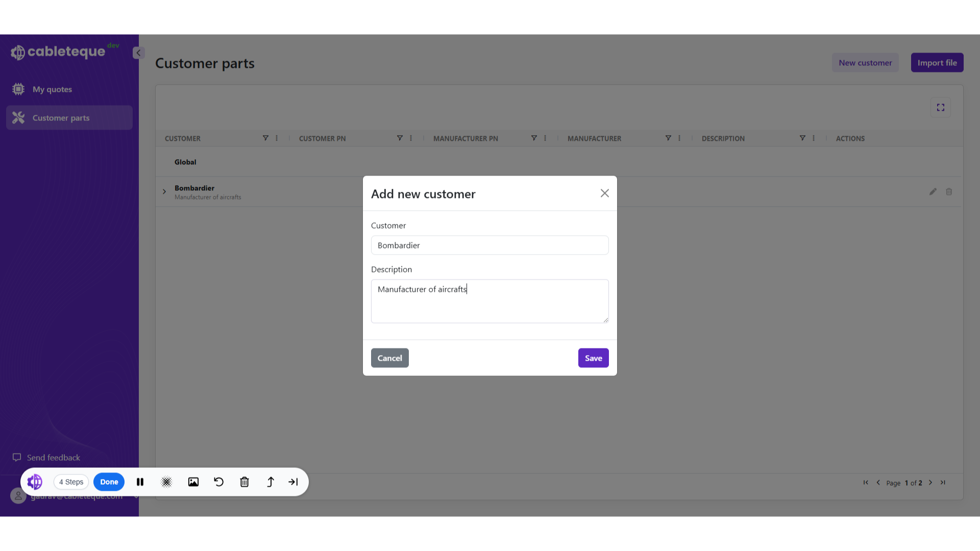Screen dimensions: 980x551
Task: Open Manufacturer column options menu
Action: click(x=679, y=138)
